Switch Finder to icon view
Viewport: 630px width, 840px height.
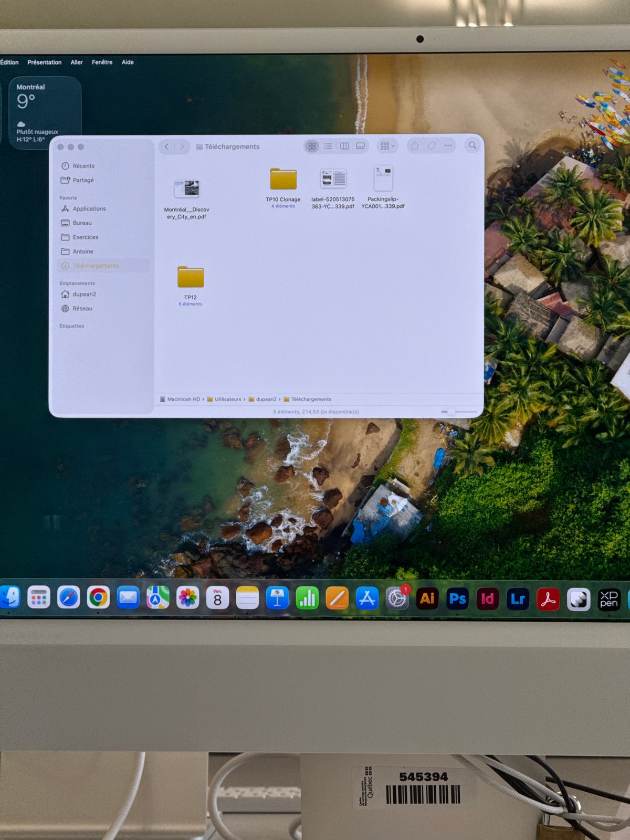pos(312,146)
